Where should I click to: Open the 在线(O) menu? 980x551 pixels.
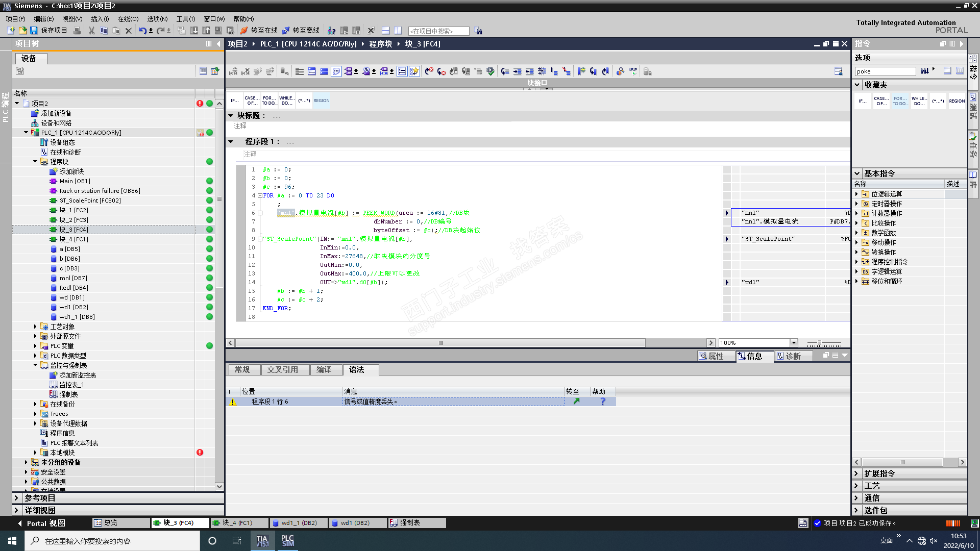click(128, 19)
